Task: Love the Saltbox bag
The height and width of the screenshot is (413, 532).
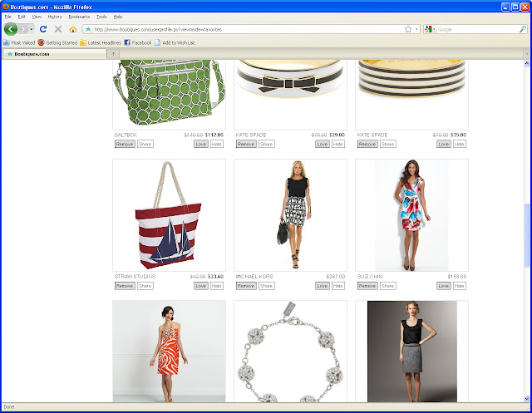Action: pos(201,144)
